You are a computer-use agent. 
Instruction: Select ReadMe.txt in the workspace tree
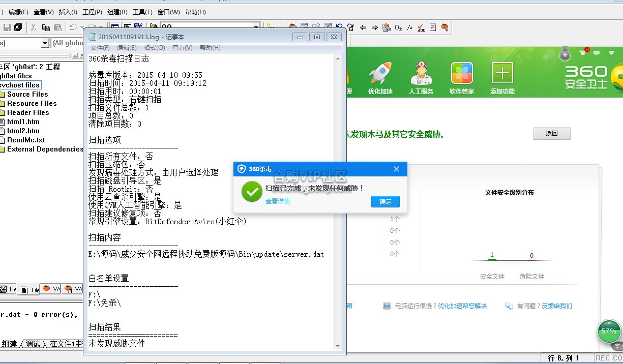click(x=26, y=140)
